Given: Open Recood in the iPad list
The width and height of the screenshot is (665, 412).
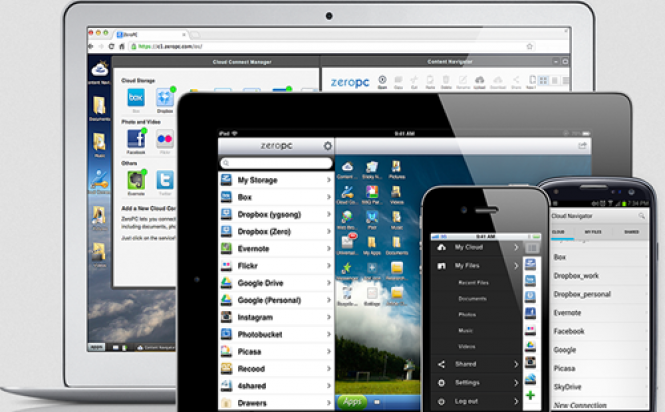Looking at the screenshot, I should pyautogui.click(x=276, y=369).
